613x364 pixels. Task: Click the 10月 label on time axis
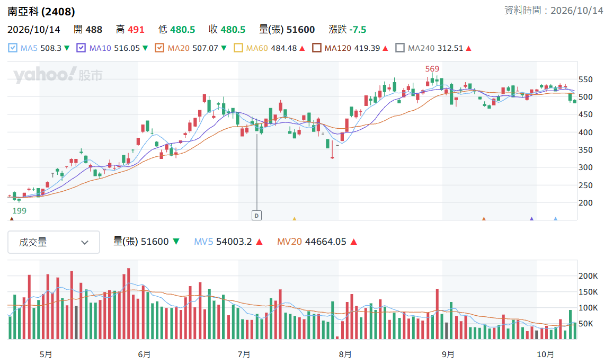point(545,354)
